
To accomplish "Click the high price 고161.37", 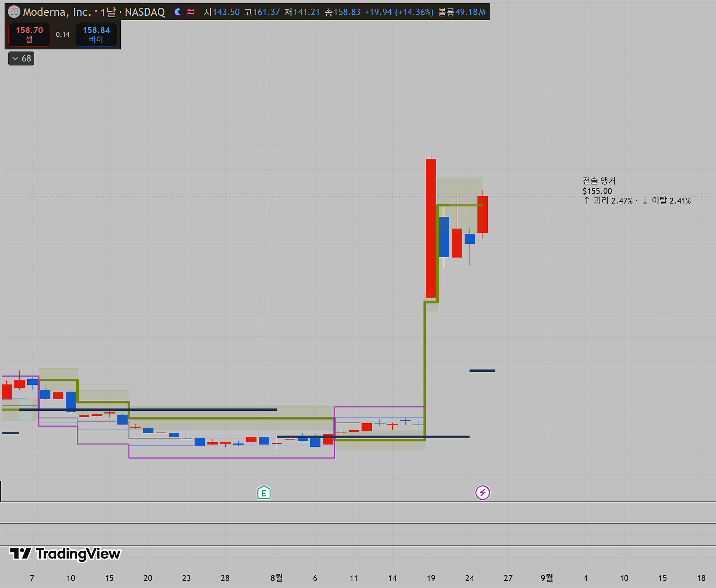I will [x=262, y=12].
